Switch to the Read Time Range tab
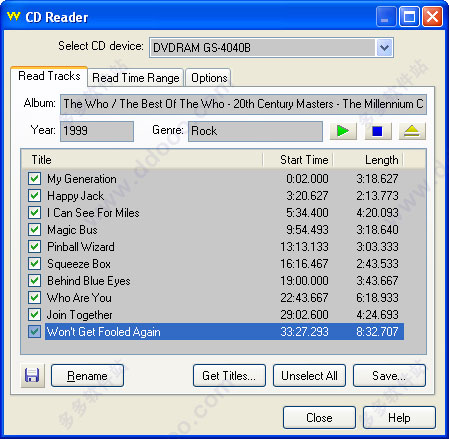Viewport: 449px width, 439px height. [136, 78]
